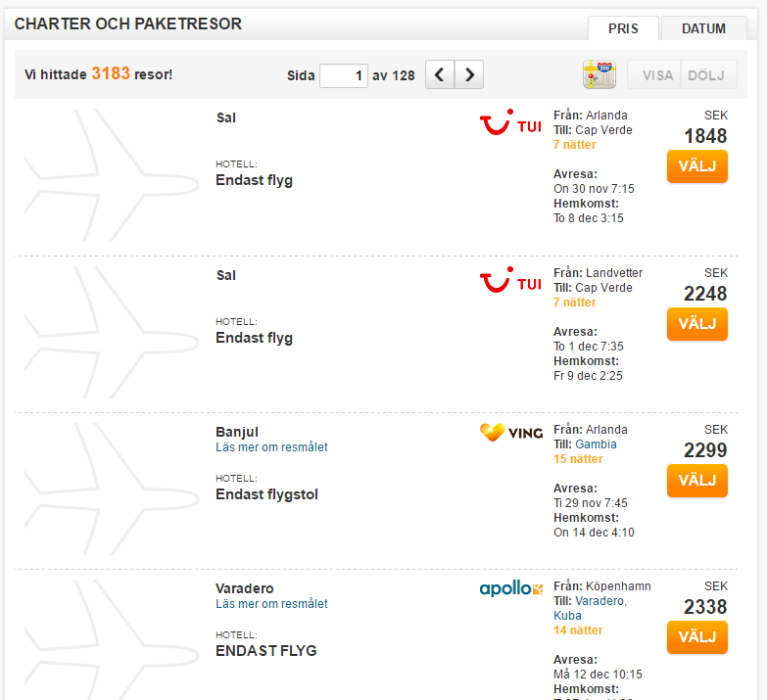Image resolution: width=767 pixels, height=700 pixels.
Task: Click airplane placeholder image for Banjul trip
Action: (112, 489)
